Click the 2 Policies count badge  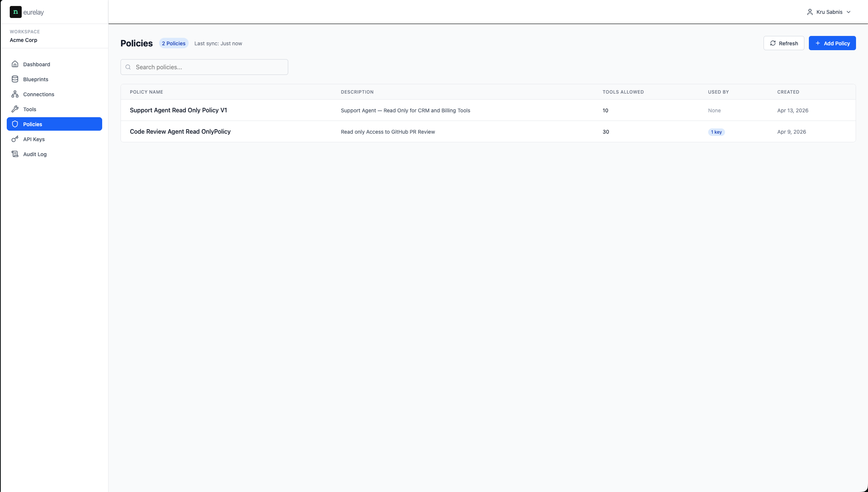tap(174, 43)
